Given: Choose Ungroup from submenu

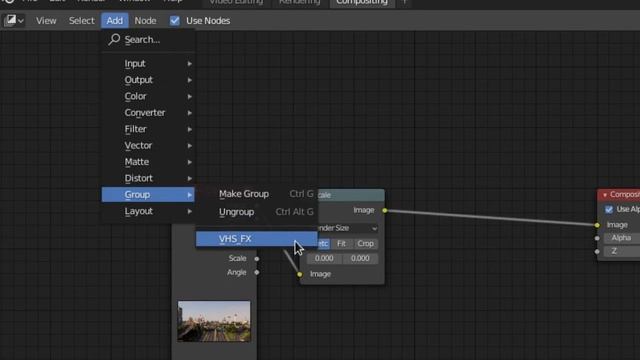Looking at the screenshot, I should (x=257, y=212).
